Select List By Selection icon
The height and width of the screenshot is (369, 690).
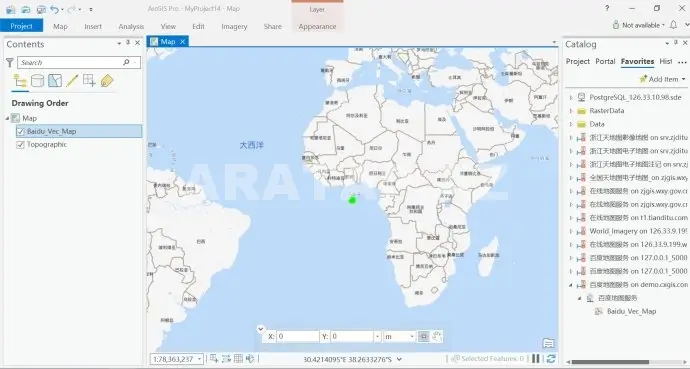coord(55,80)
